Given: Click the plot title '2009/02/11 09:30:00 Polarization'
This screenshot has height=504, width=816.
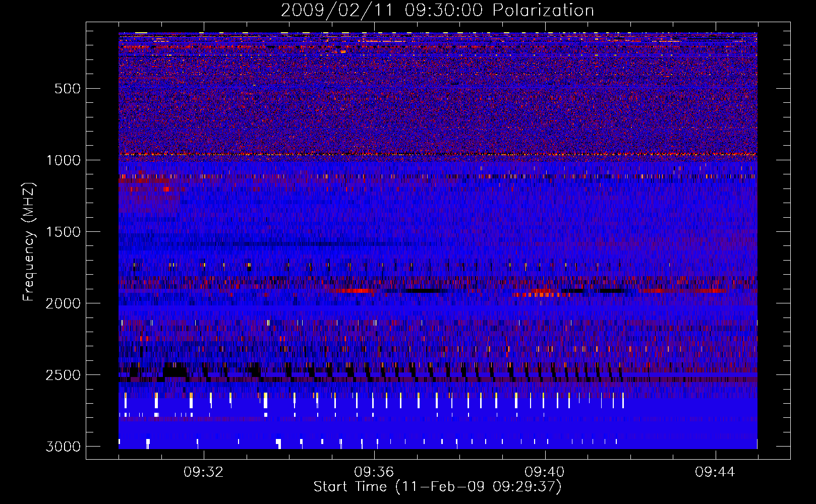Looking at the screenshot, I should 437,11.
